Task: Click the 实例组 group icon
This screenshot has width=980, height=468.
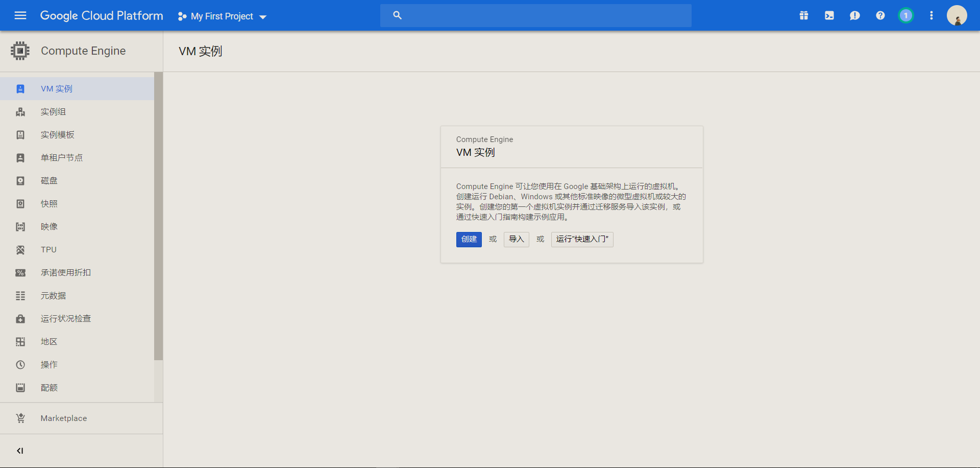Action: (x=20, y=112)
